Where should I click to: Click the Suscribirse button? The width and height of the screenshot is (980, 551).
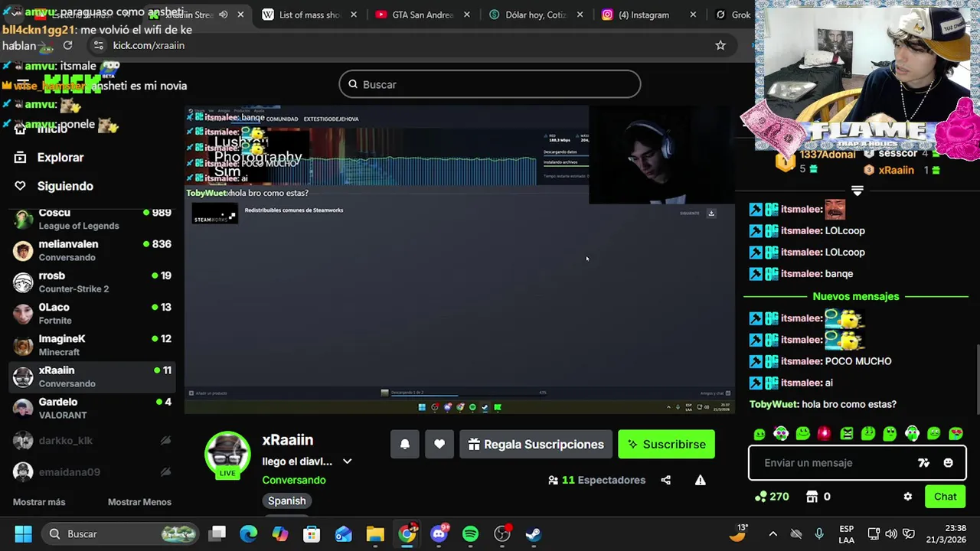pos(666,444)
